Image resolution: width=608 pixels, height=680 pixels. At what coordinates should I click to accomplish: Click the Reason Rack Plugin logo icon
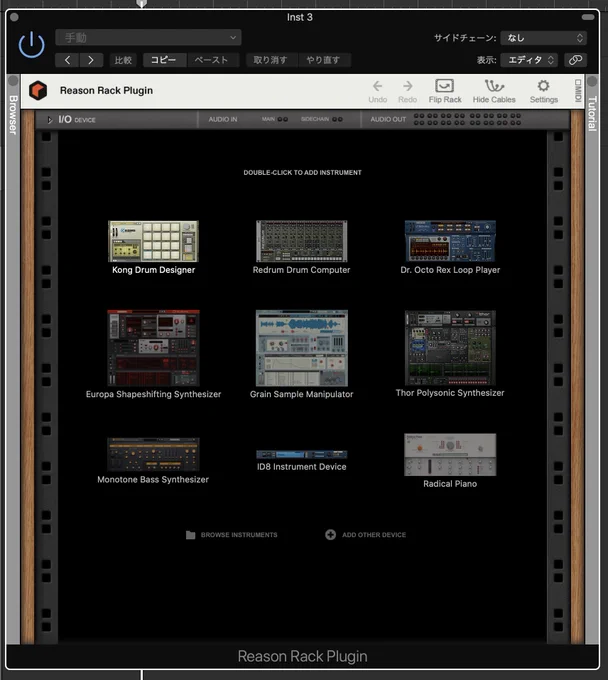[x=38, y=91]
